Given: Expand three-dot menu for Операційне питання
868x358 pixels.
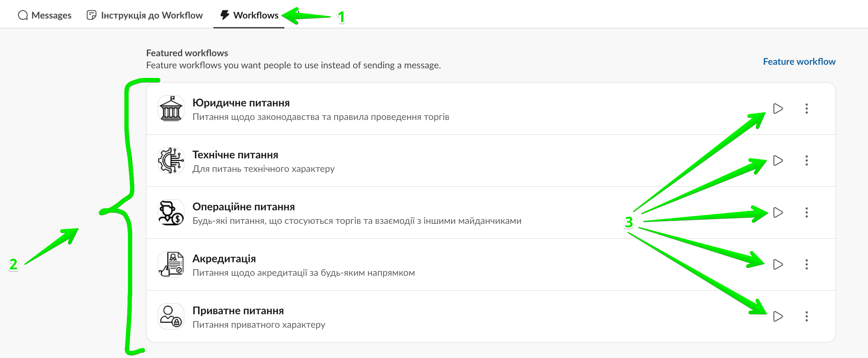Looking at the screenshot, I should tap(807, 212).
